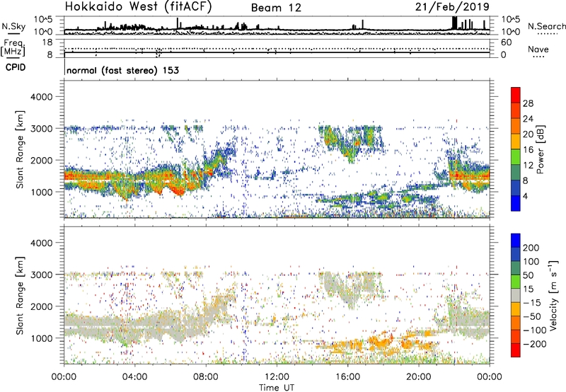The height and width of the screenshot is (392, 566).
Task: Pick the bright blue top velocity colorbar swatch
Action: coord(516,241)
